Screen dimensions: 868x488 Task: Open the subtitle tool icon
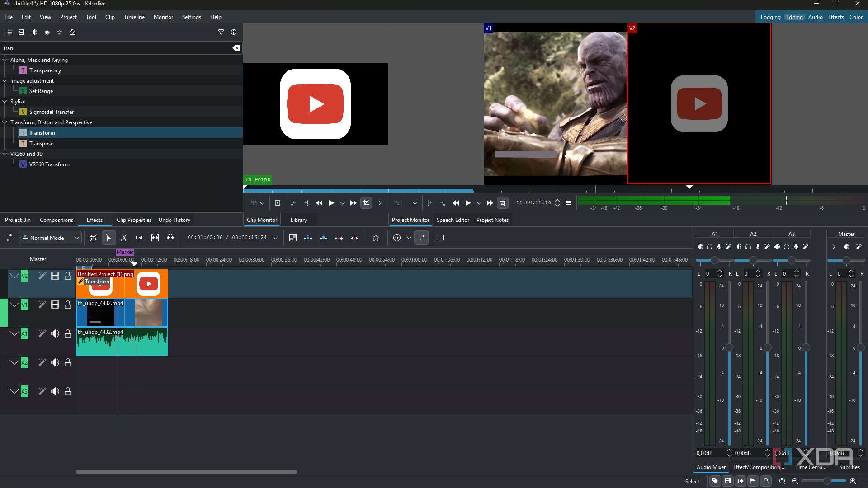tap(440, 238)
